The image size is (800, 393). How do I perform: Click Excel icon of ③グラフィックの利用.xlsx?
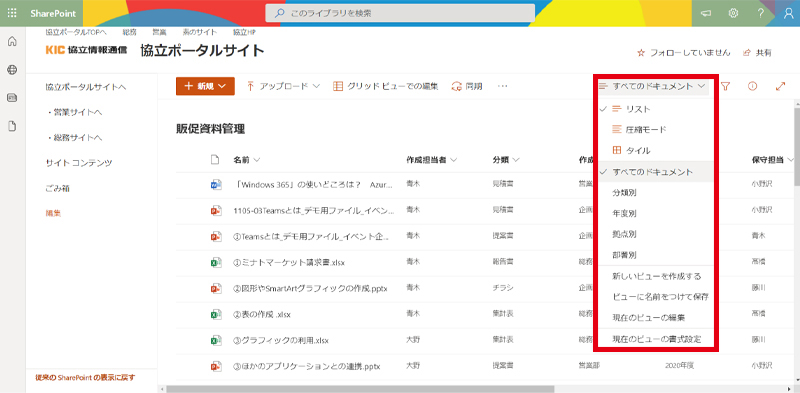click(x=216, y=340)
